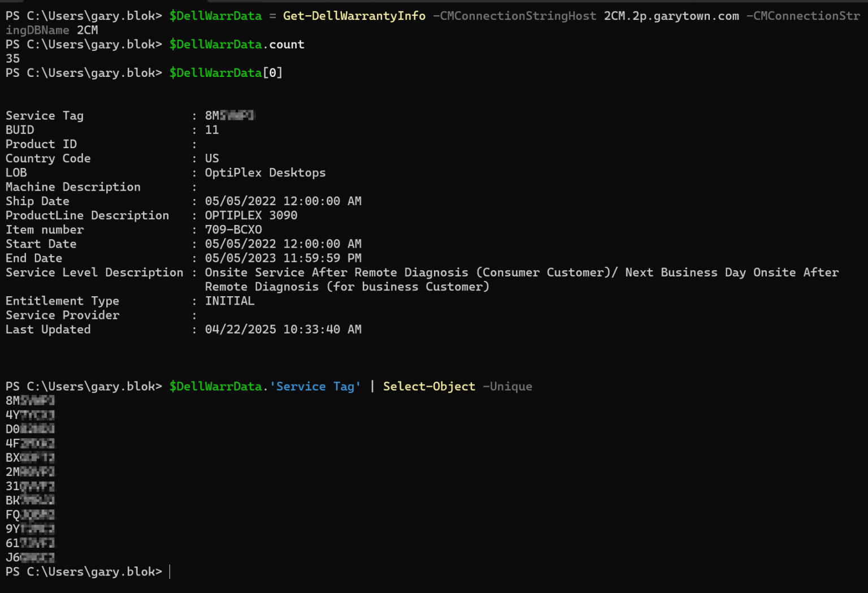Click the OptiPlex Desktops LOB value
The width and height of the screenshot is (868, 593).
point(265,172)
